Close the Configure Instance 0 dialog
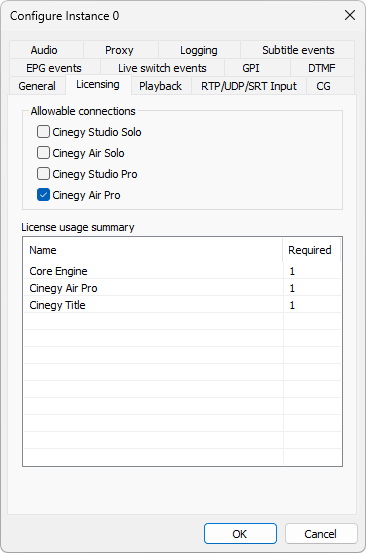Viewport: 366px width, 553px height. pyautogui.click(x=350, y=15)
